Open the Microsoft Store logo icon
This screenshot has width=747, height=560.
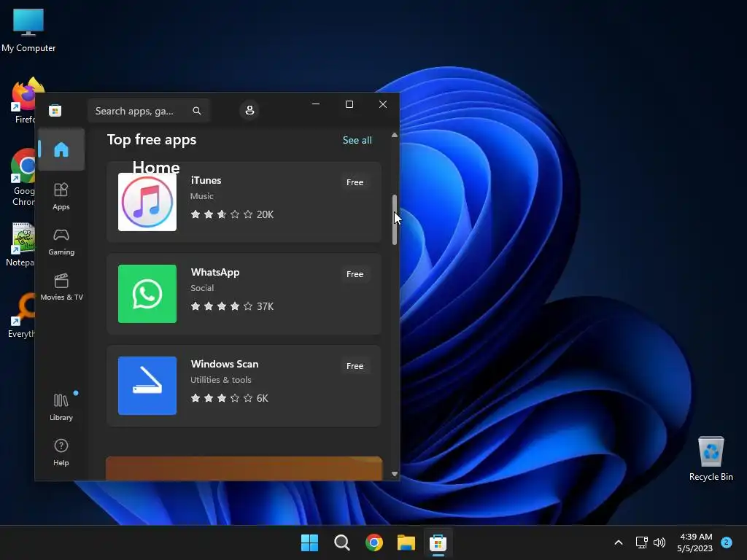click(x=55, y=111)
